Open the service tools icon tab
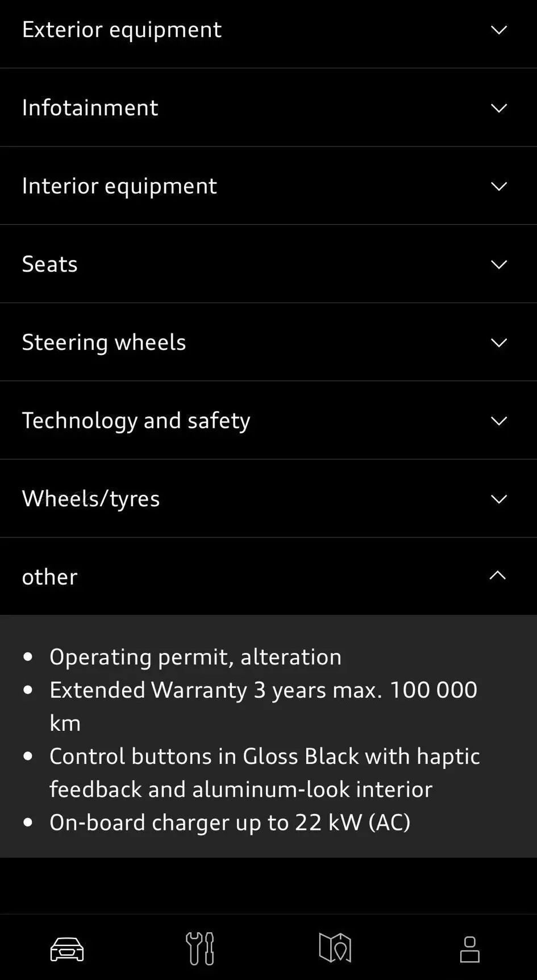This screenshot has height=980, width=537. click(x=200, y=949)
